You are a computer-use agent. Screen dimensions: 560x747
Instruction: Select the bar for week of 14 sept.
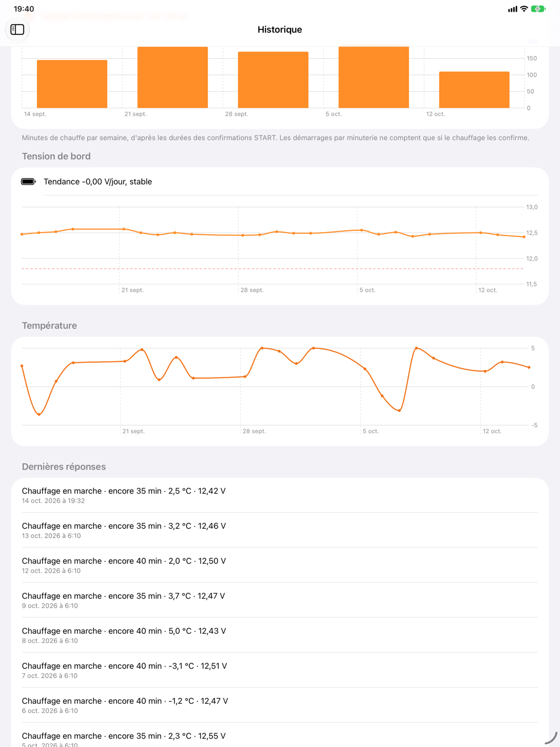[72, 84]
